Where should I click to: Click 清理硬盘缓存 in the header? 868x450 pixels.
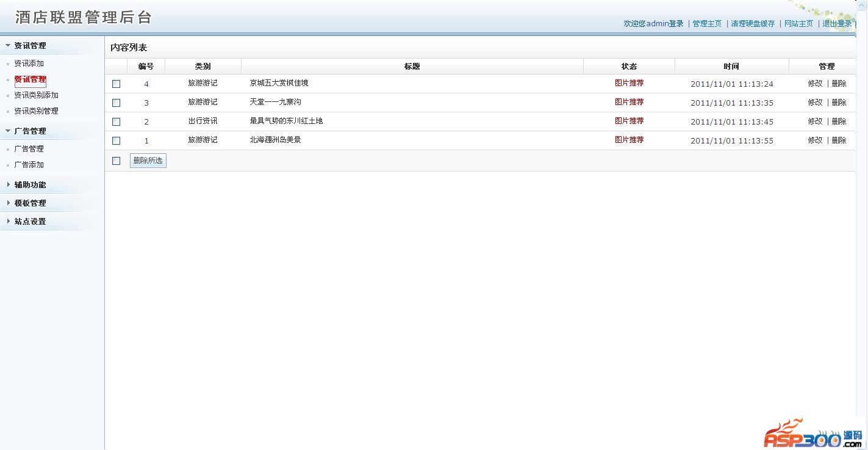(753, 24)
